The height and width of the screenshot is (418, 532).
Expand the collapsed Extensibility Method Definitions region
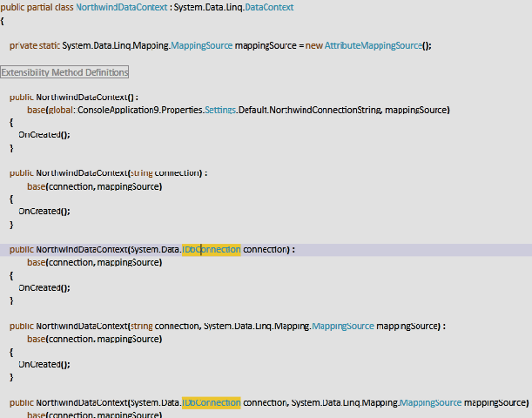tap(65, 72)
